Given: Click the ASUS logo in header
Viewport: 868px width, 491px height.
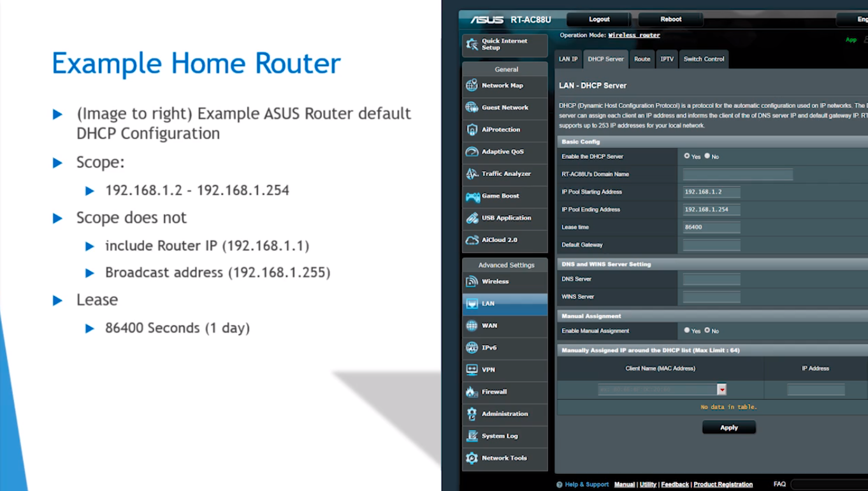Looking at the screenshot, I should click(488, 20).
